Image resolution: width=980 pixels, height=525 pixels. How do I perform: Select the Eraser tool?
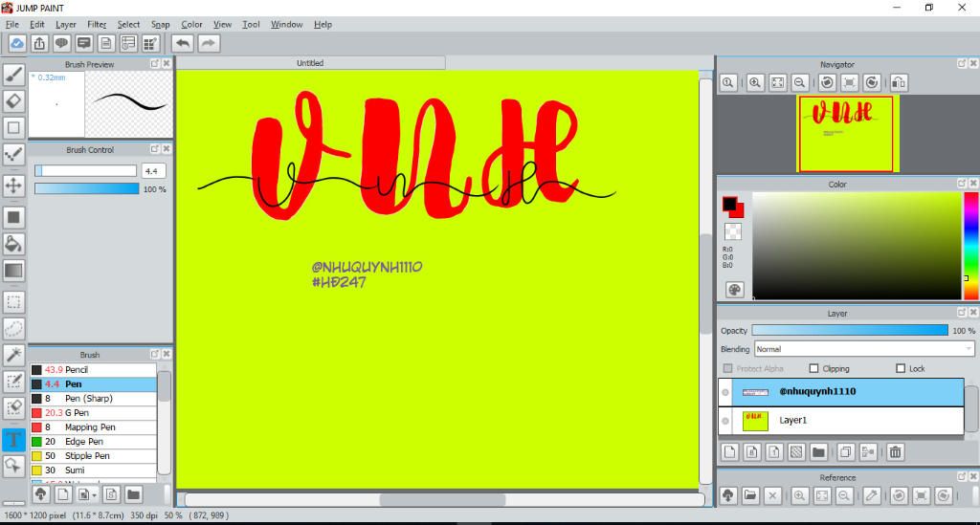13,101
